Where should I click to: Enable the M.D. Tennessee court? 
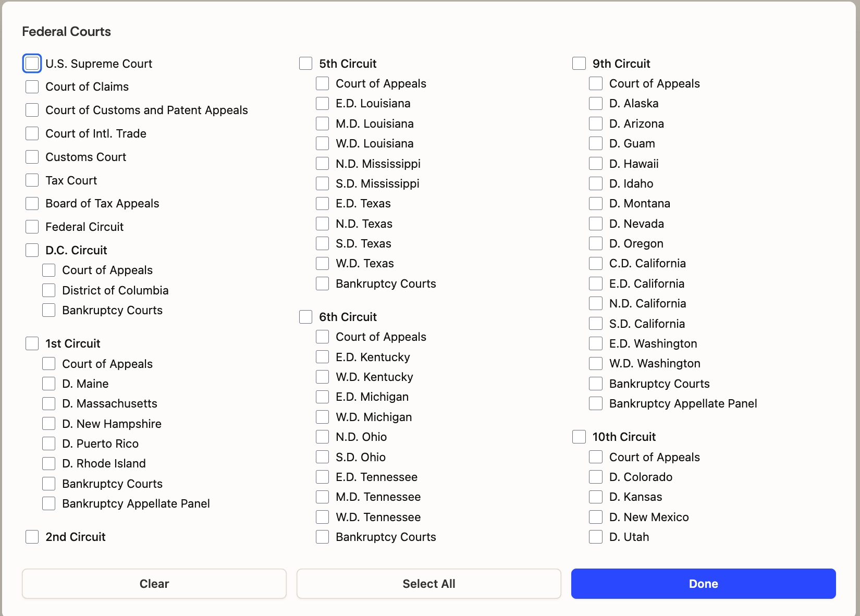[x=323, y=497]
